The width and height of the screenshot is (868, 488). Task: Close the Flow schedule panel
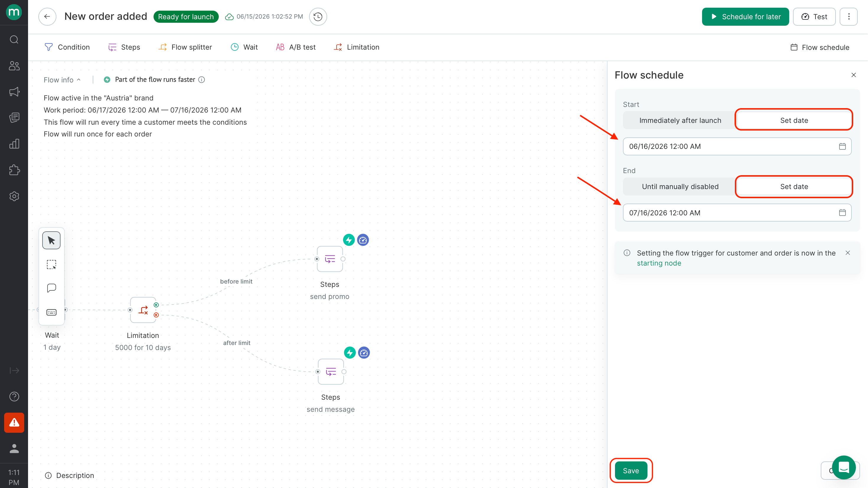[854, 75]
